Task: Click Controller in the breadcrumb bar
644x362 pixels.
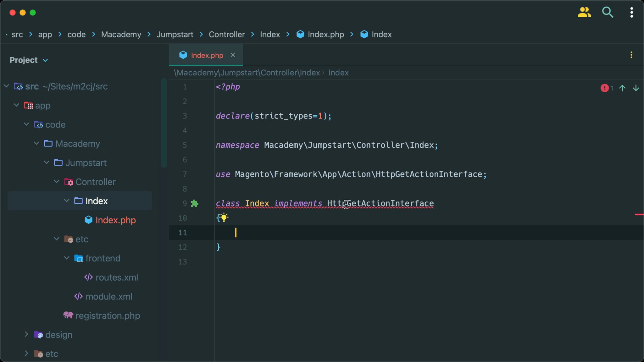Action: (226, 35)
